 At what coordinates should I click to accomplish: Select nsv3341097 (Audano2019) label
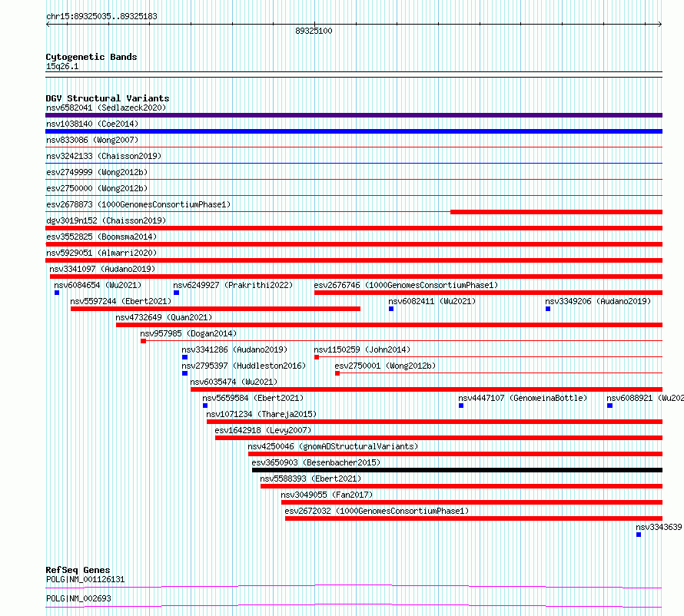tap(102, 269)
